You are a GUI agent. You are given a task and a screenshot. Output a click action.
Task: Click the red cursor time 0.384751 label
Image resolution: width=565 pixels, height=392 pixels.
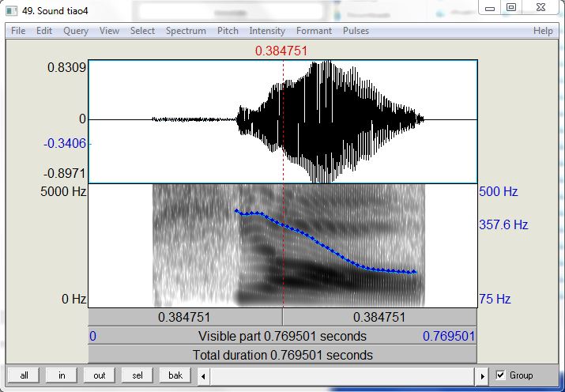tap(281, 51)
